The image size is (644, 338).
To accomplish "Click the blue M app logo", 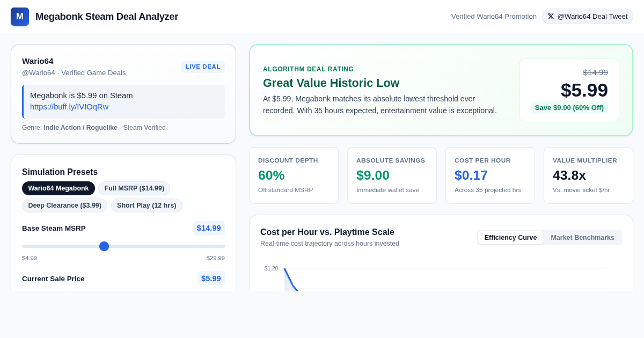I will point(20,17).
